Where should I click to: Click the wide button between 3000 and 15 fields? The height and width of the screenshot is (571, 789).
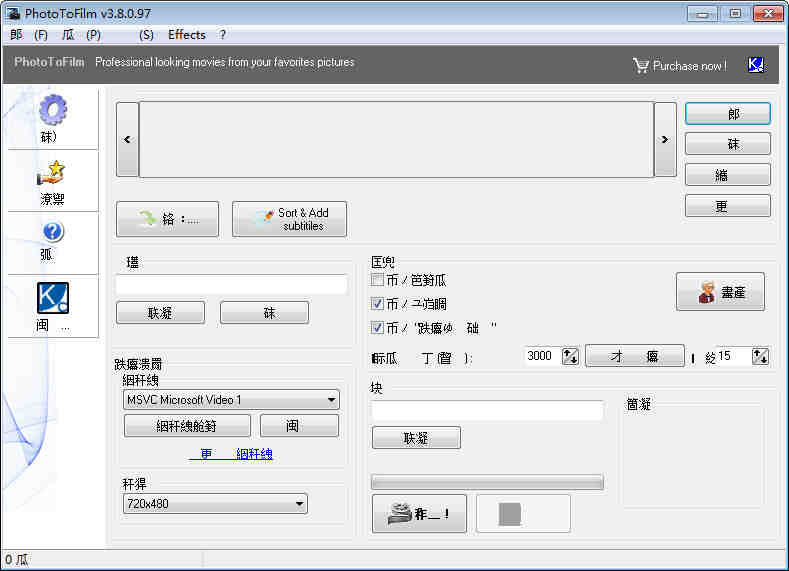coord(635,356)
